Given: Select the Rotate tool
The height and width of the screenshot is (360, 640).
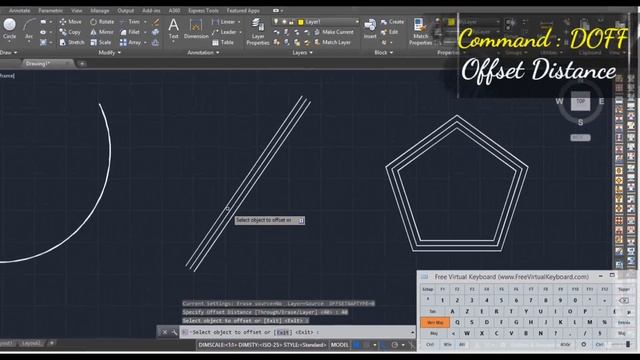Looking at the screenshot, I should [x=102, y=22].
